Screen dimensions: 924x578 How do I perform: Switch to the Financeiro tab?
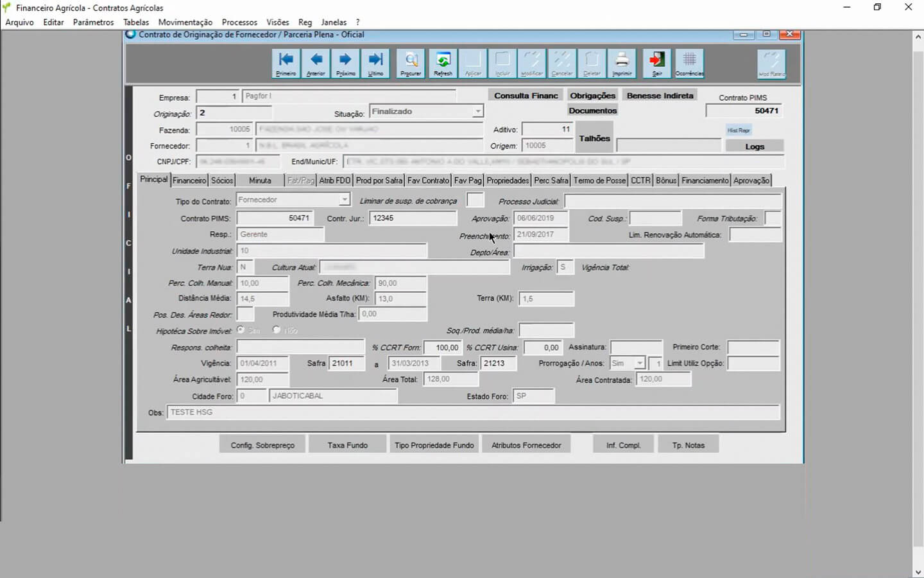[x=189, y=180]
